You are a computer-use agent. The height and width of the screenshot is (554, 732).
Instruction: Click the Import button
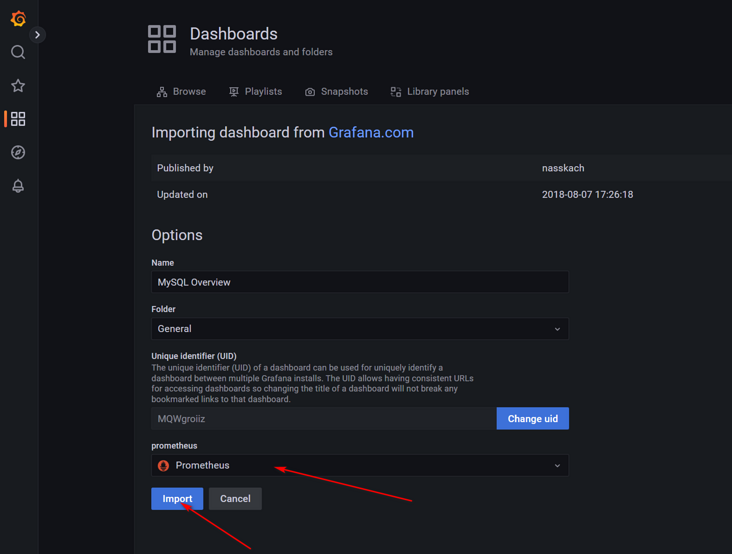tap(177, 498)
